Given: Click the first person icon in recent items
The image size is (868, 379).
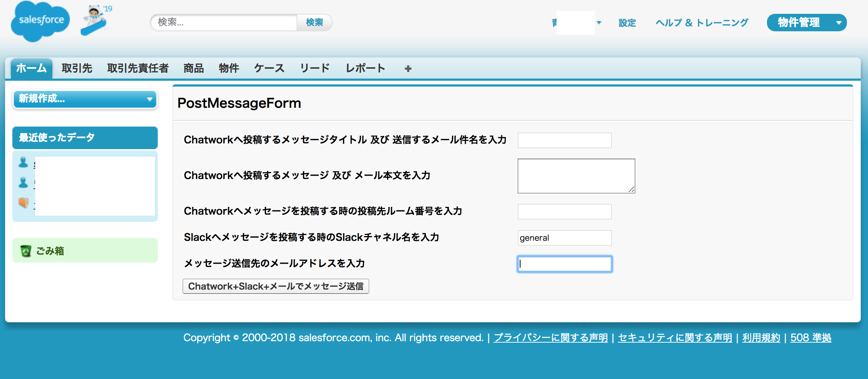Looking at the screenshot, I should point(23,162).
